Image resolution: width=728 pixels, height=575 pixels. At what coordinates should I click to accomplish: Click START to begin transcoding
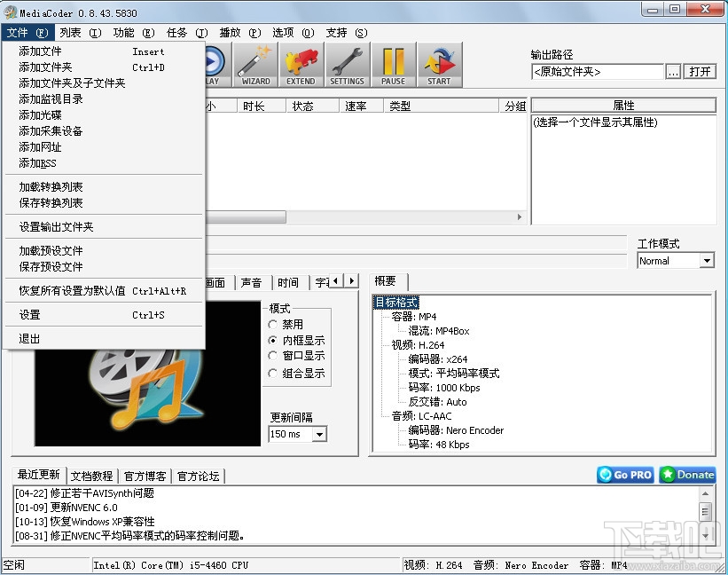439,64
